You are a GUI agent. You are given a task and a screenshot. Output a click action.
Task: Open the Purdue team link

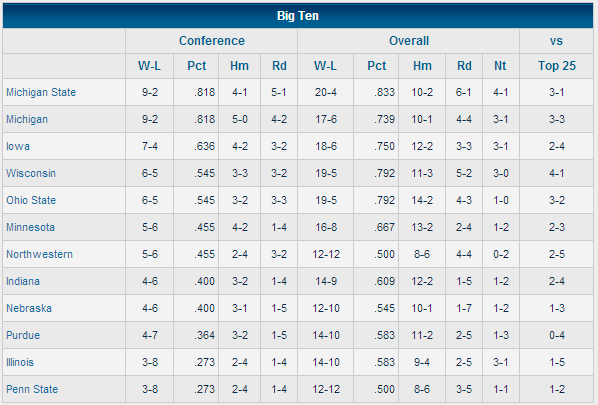point(23,335)
